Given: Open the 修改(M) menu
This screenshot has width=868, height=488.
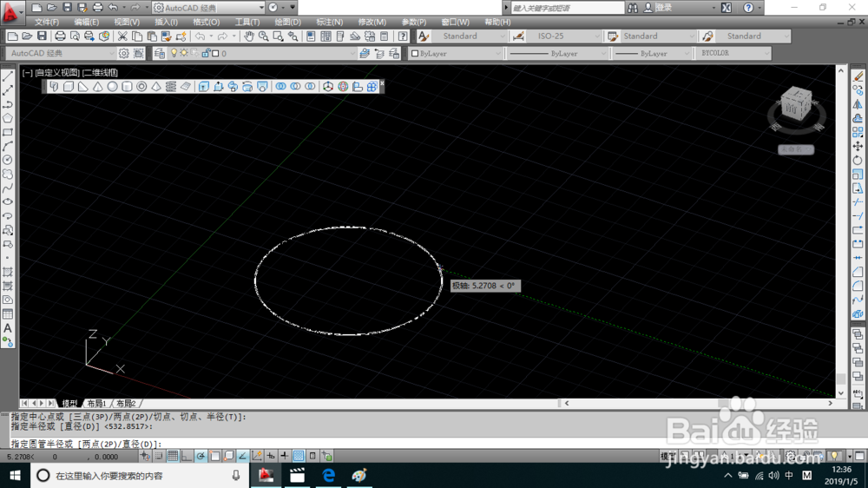Looking at the screenshot, I should 372,23.
